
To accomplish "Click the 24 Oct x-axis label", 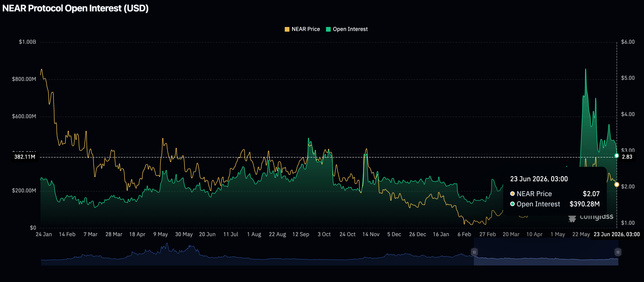I will tap(347, 235).
